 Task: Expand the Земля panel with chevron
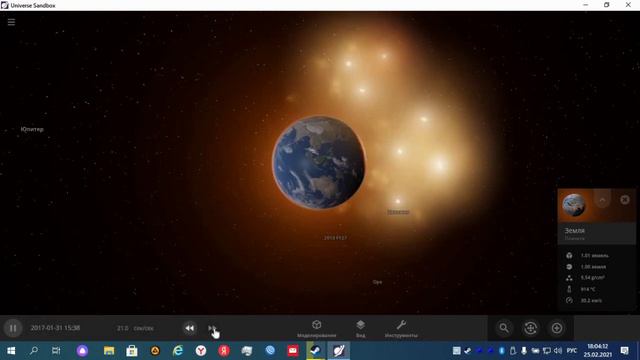point(602,200)
